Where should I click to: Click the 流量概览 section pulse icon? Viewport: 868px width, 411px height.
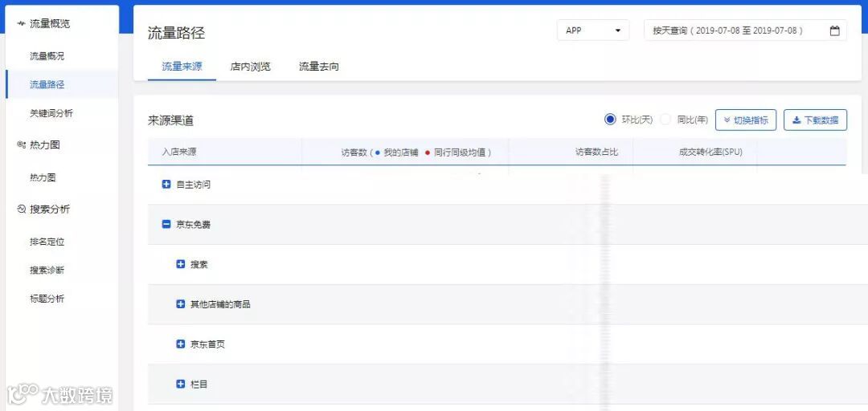[21, 24]
